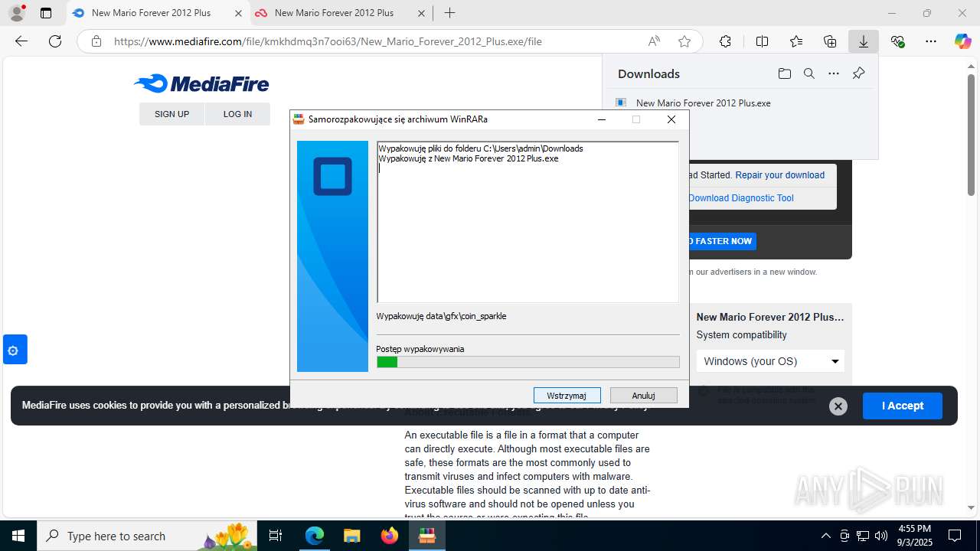The image size is (980, 551).
Task: Click the taskbar clock showing 4:55 PM
Action: (914, 535)
